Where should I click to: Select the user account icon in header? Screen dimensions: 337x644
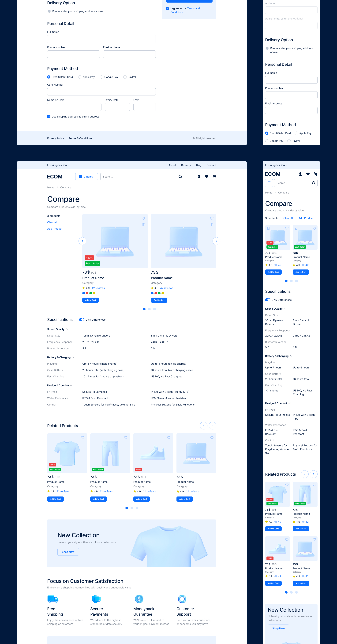pos(199,177)
